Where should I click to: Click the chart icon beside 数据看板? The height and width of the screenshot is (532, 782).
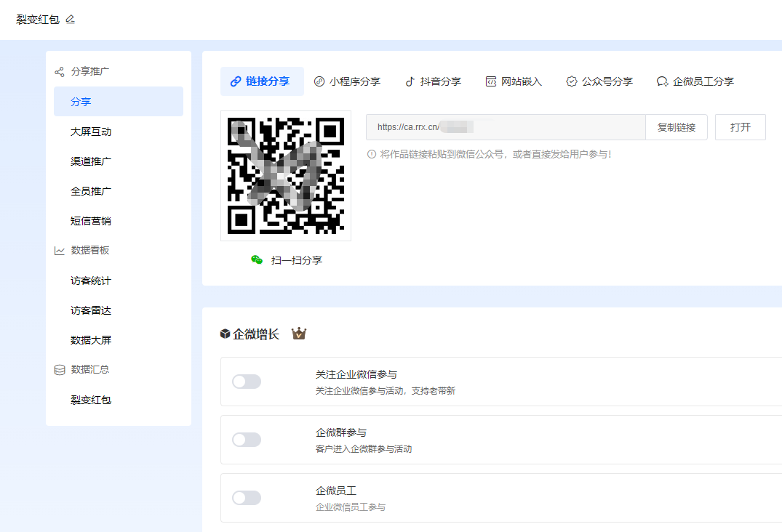(60, 251)
